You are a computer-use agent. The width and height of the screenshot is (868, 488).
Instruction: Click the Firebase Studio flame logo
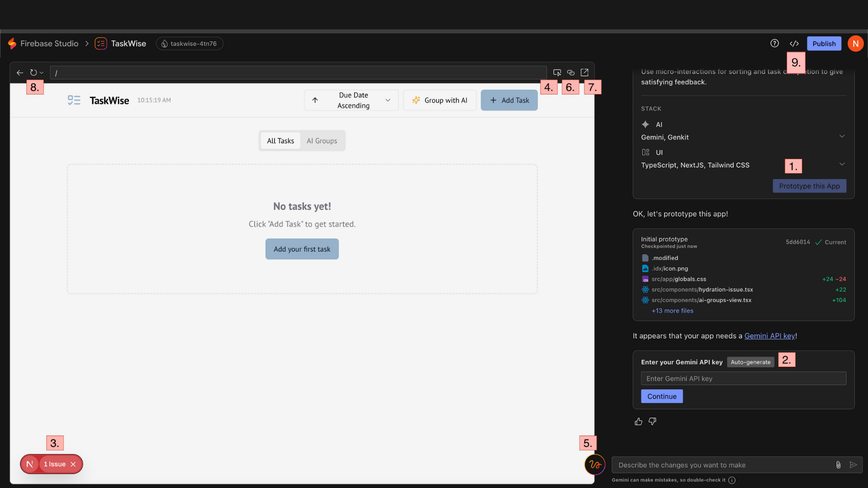12,43
